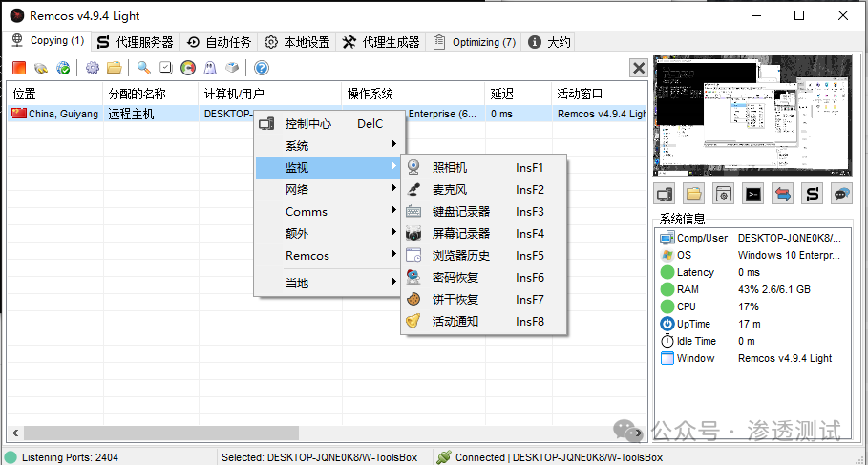Click the globe with green check icon
The image size is (868, 465).
coord(63,68)
